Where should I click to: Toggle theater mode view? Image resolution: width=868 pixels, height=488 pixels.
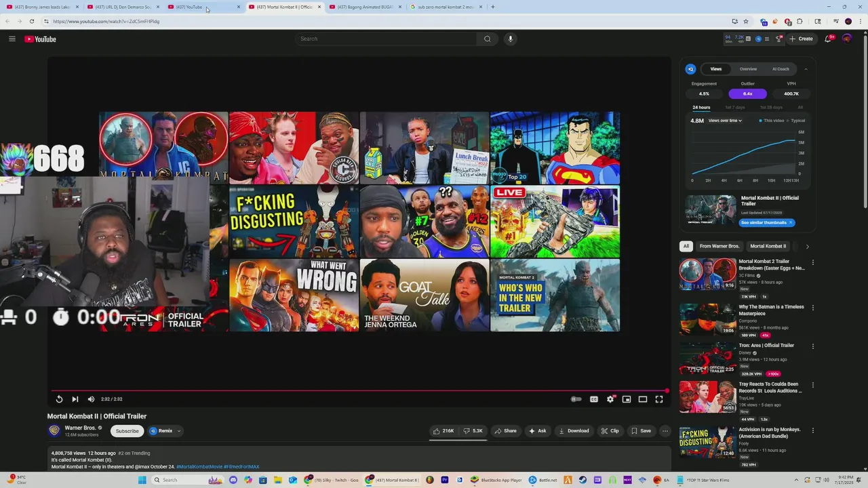coord(643,399)
